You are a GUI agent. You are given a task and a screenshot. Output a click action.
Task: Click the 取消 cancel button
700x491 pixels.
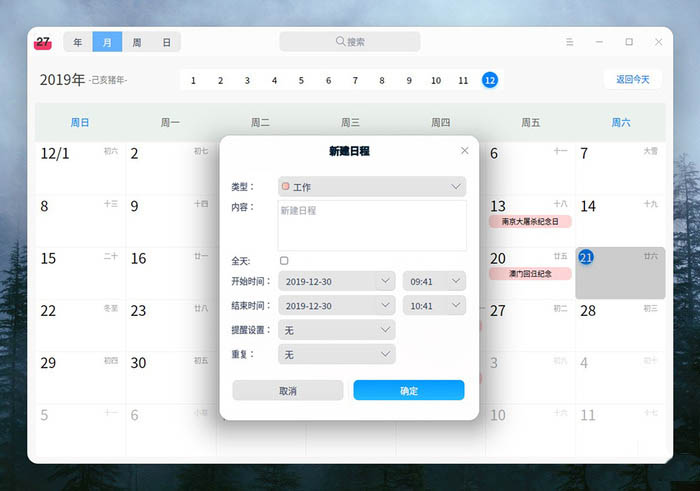pos(288,391)
